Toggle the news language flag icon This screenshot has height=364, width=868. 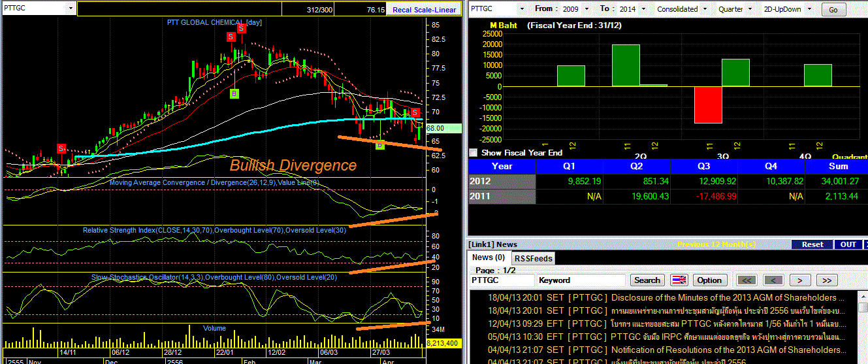tap(679, 280)
